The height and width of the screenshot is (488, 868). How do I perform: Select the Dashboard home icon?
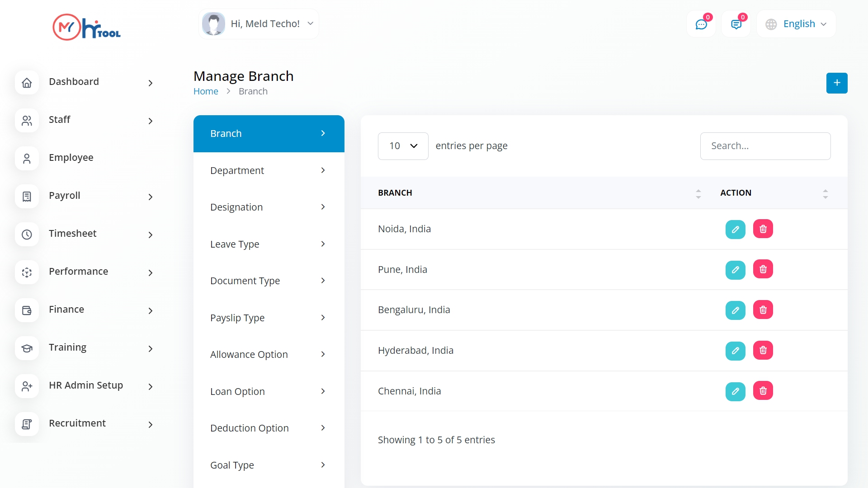click(27, 83)
